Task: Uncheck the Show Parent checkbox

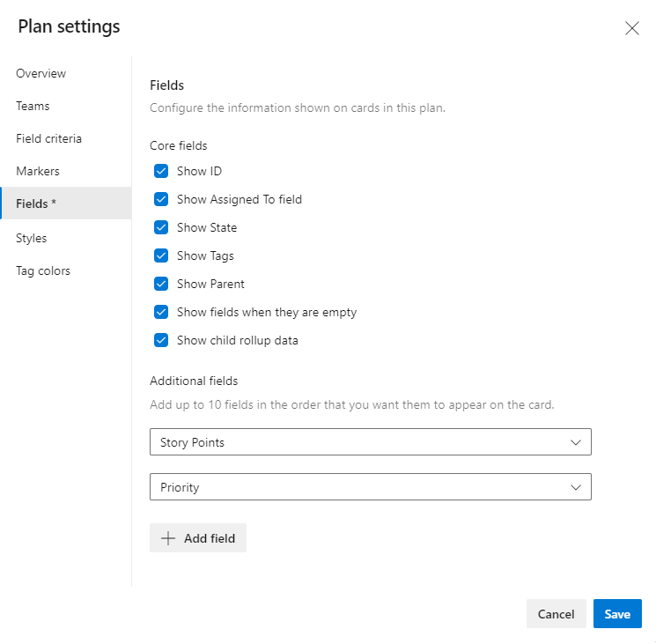Action: click(x=161, y=285)
